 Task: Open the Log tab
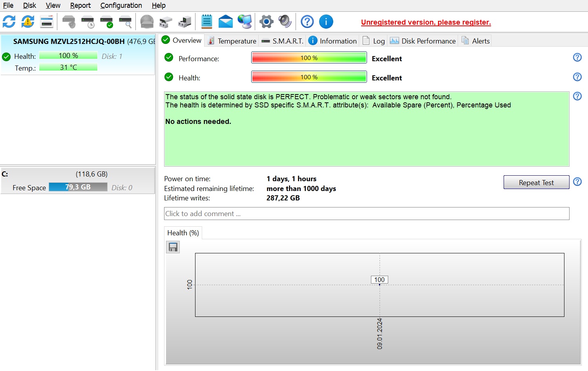tap(374, 41)
